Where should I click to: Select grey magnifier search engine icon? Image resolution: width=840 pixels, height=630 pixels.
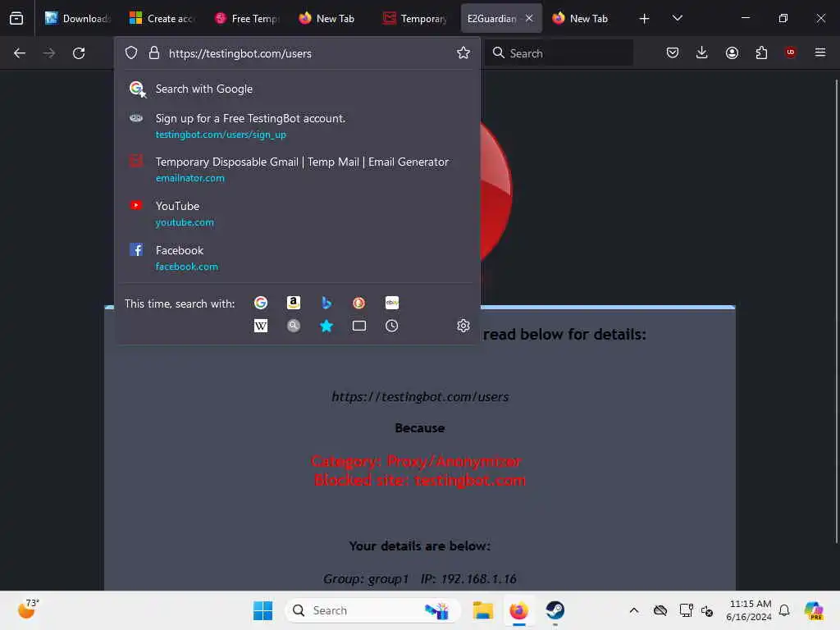(x=294, y=326)
